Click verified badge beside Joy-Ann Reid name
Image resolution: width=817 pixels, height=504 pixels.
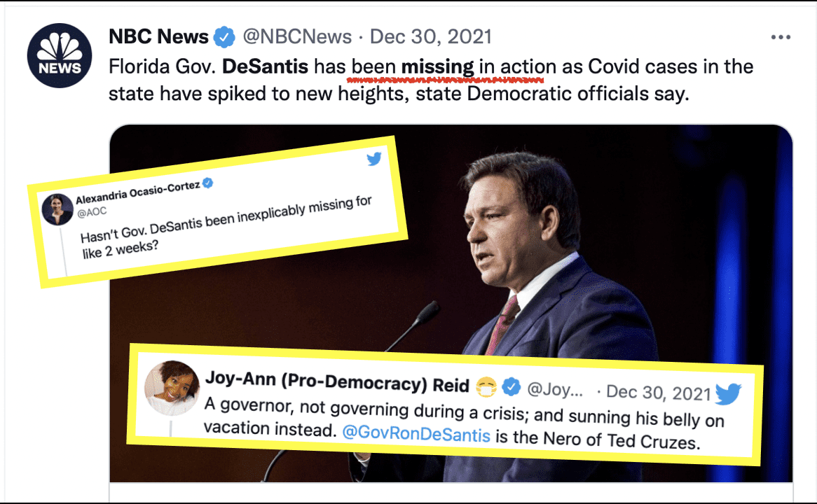pyautogui.click(x=511, y=386)
